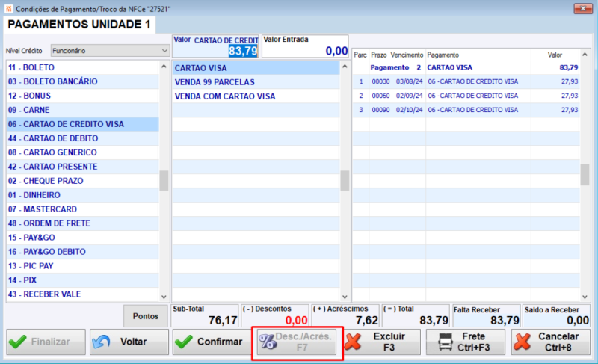598x364 pixels.
Task: Select CARTAO VISA condition in middle list
Action: click(256, 68)
